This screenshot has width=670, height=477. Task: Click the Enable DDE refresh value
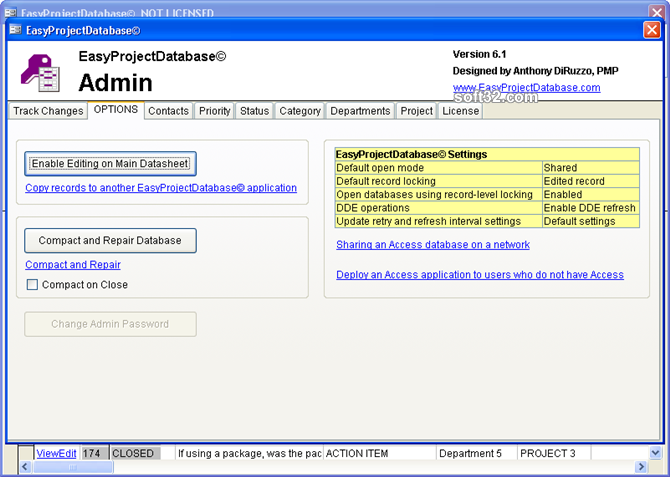[590, 208]
